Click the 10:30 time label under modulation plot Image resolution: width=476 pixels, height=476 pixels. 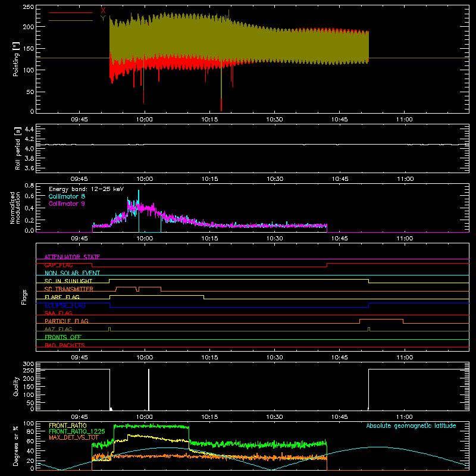point(274,239)
